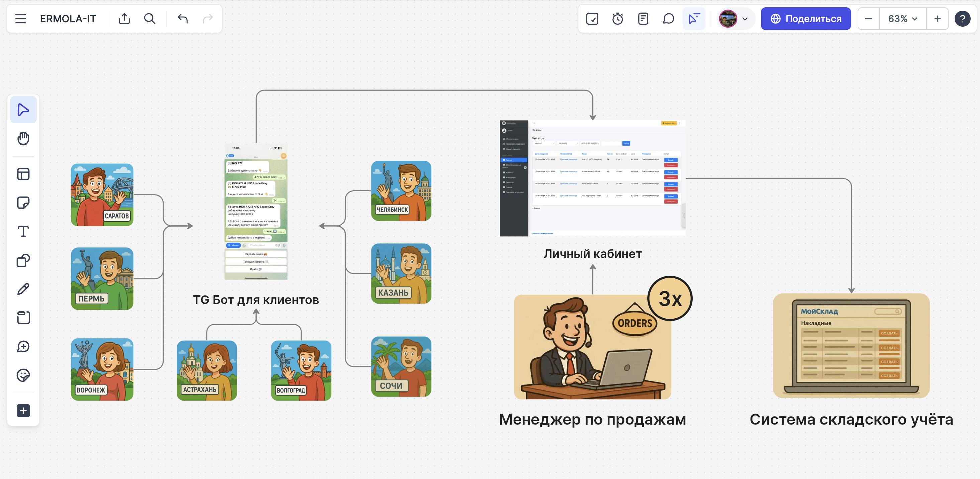980x479 pixels.
Task: Select the КАЗАНЬ city image
Action: [x=401, y=273]
